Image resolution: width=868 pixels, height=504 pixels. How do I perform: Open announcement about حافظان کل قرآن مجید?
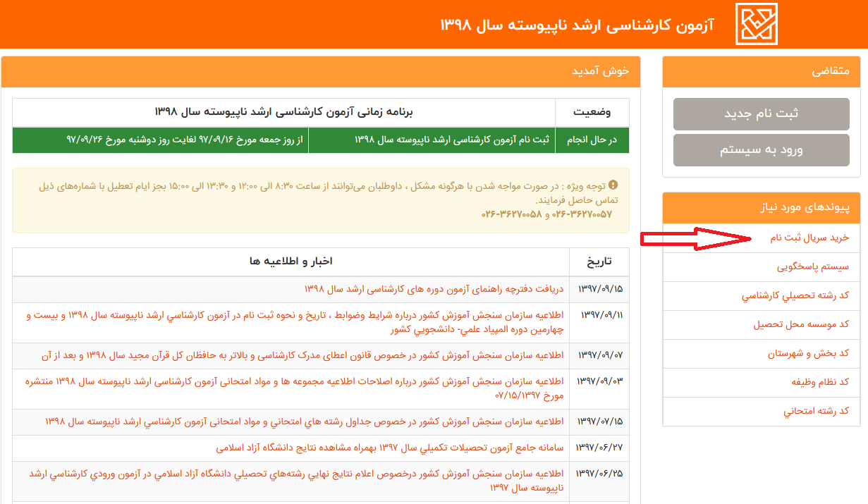302,356
